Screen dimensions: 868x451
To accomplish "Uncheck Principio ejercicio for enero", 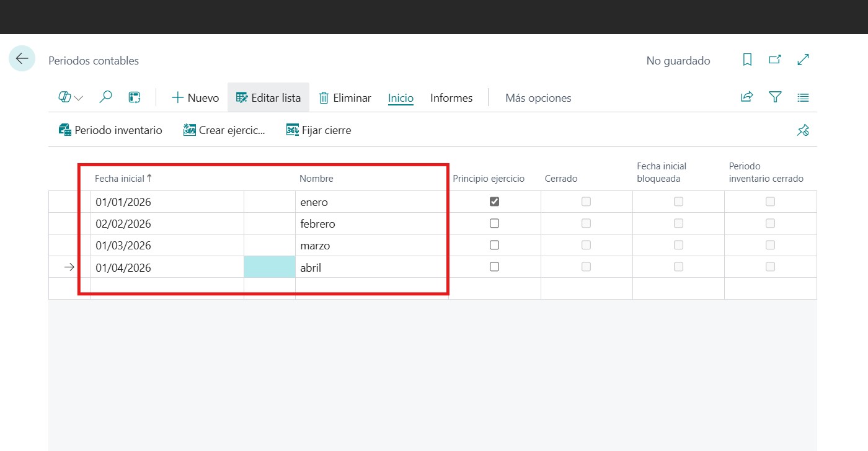I will pos(494,202).
